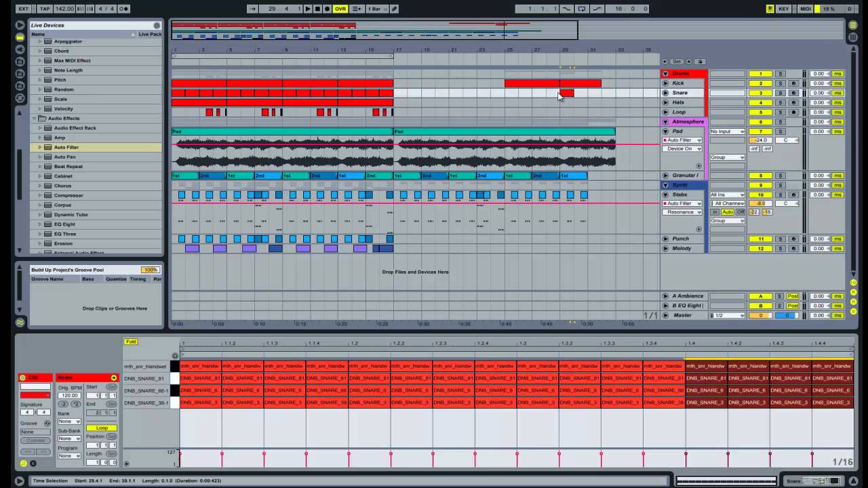Click the Hot-Swap Groove icon
The width and height of the screenshot is (868, 488).
pyautogui.click(x=47, y=423)
